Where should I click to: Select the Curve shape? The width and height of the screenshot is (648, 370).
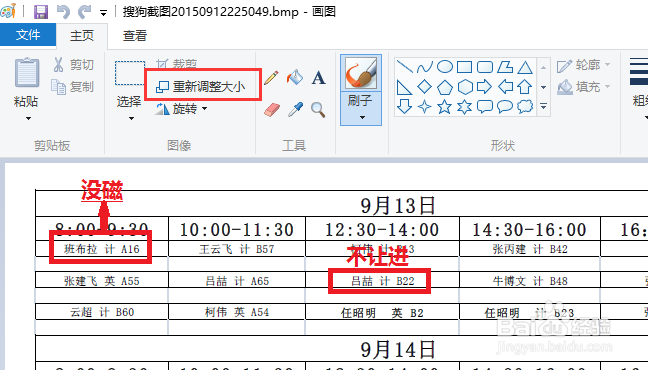(x=424, y=67)
